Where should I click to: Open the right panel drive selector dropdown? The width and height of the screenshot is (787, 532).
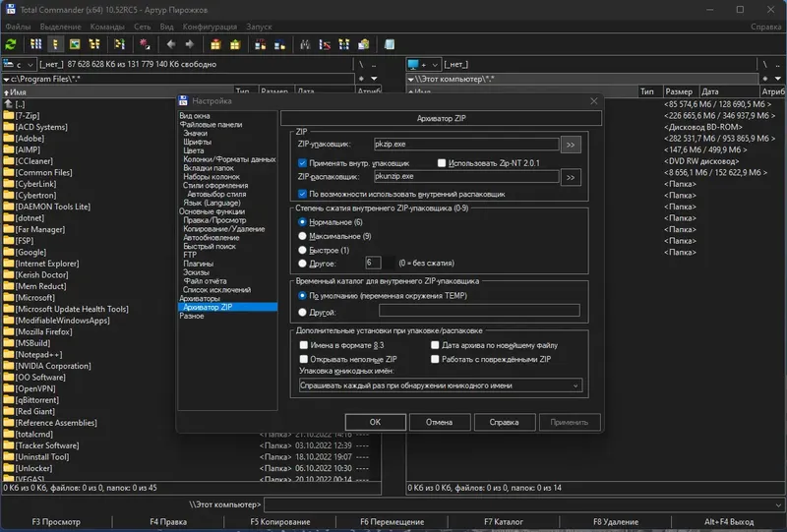pyautogui.click(x=423, y=64)
